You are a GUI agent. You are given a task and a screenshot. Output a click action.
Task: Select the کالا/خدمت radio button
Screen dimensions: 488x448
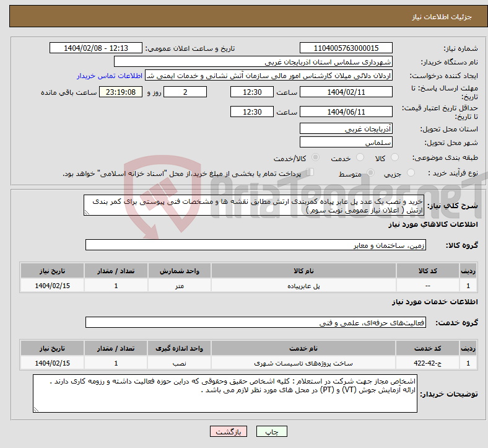315,157
